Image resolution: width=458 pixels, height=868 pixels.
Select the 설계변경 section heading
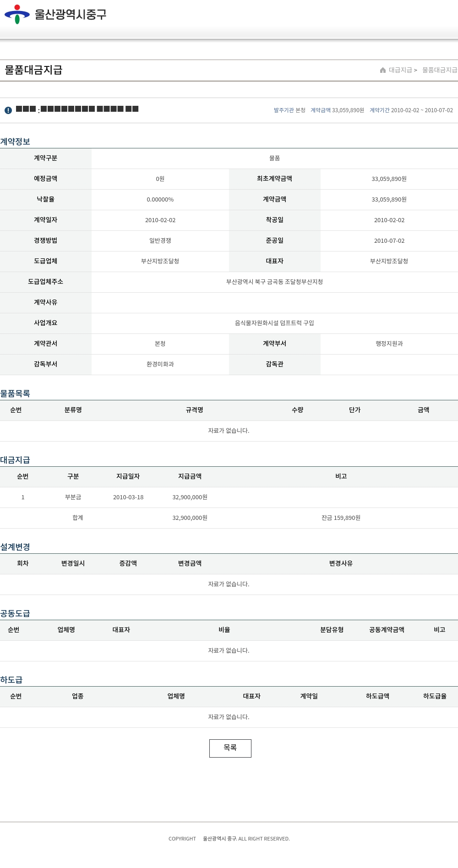click(x=15, y=547)
